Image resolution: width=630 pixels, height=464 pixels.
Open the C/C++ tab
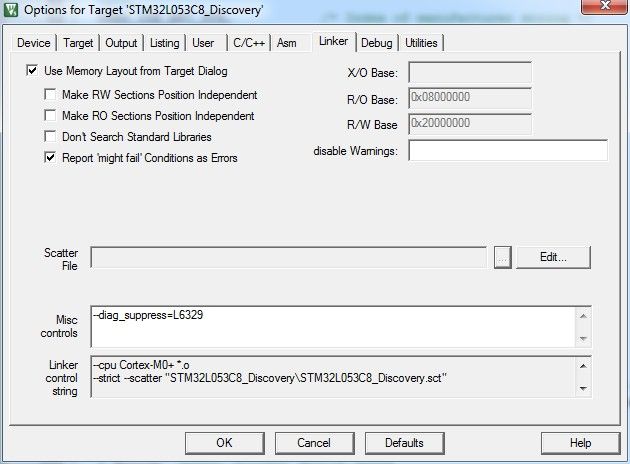click(249, 43)
